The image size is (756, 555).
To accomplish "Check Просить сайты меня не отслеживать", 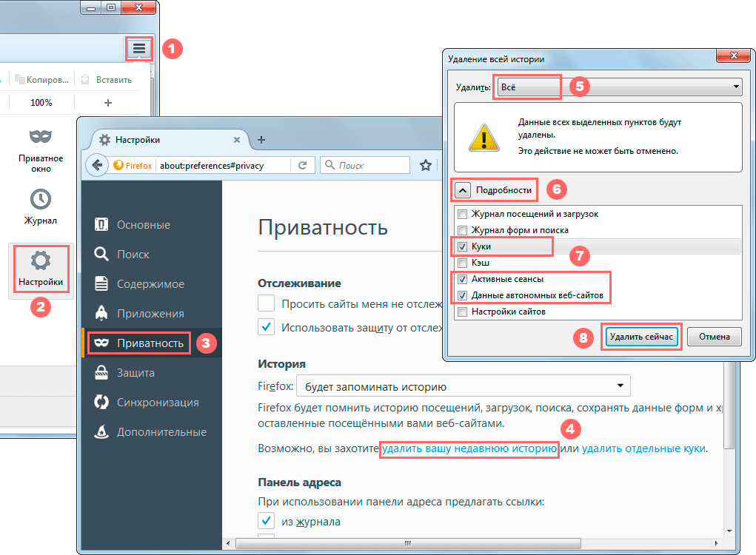I will tap(266, 303).
